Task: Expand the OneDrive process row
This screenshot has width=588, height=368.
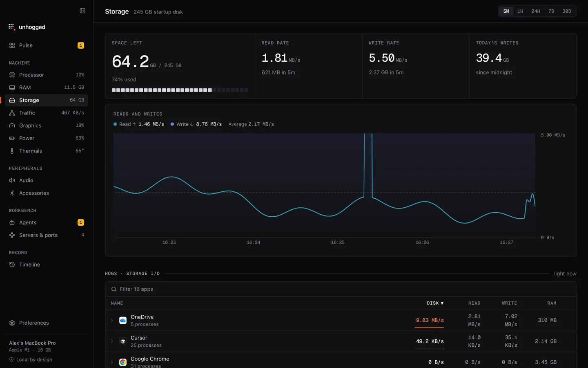Action: [112, 321]
